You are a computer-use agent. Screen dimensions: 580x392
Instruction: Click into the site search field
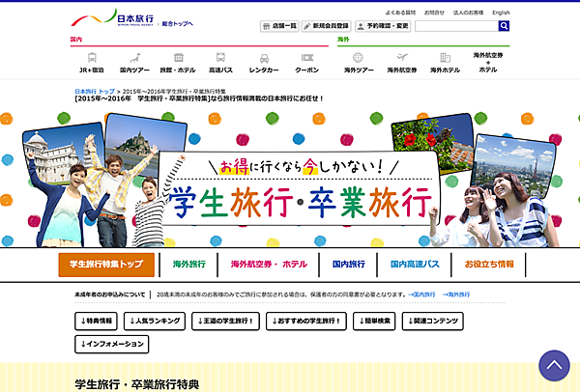point(457,26)
